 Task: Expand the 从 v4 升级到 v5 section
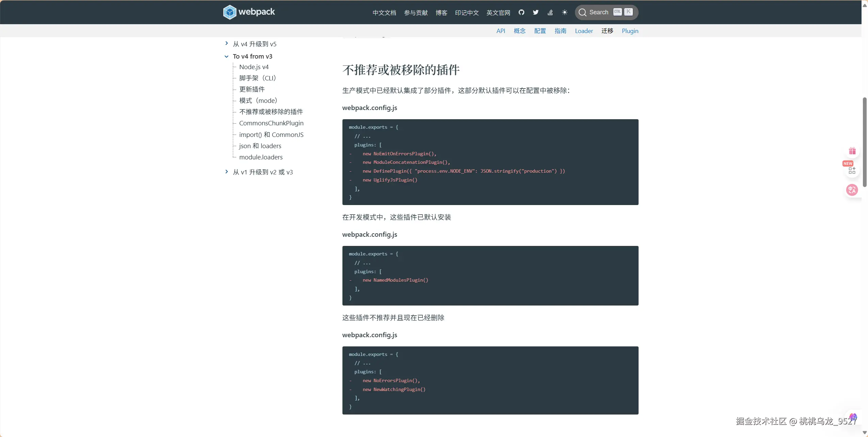[x=227, y=44]
